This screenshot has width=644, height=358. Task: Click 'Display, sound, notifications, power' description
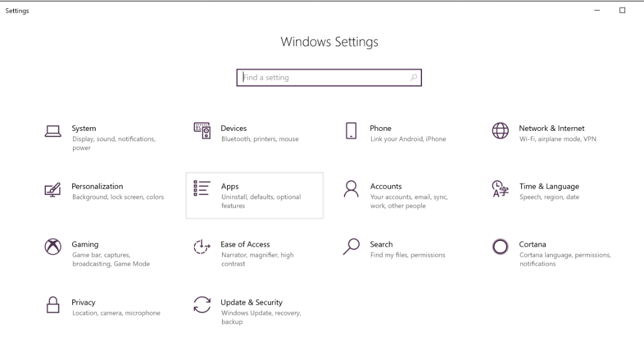(114, 143)
